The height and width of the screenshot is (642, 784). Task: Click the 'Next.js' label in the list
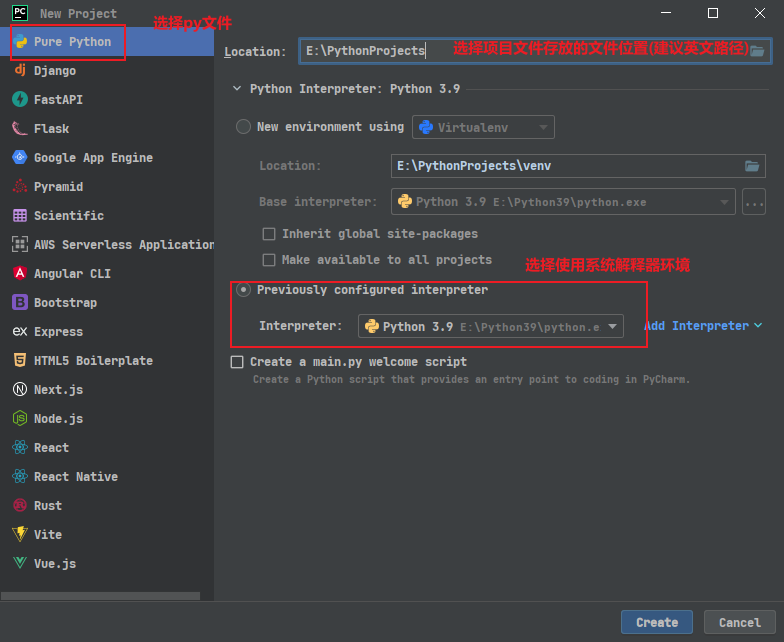[58, 390]
